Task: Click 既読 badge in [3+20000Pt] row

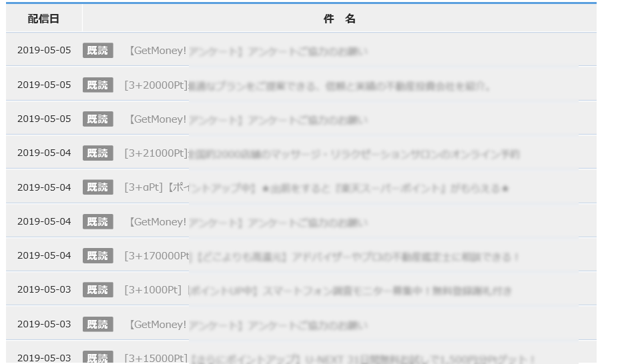Action: tap(97, 85)
